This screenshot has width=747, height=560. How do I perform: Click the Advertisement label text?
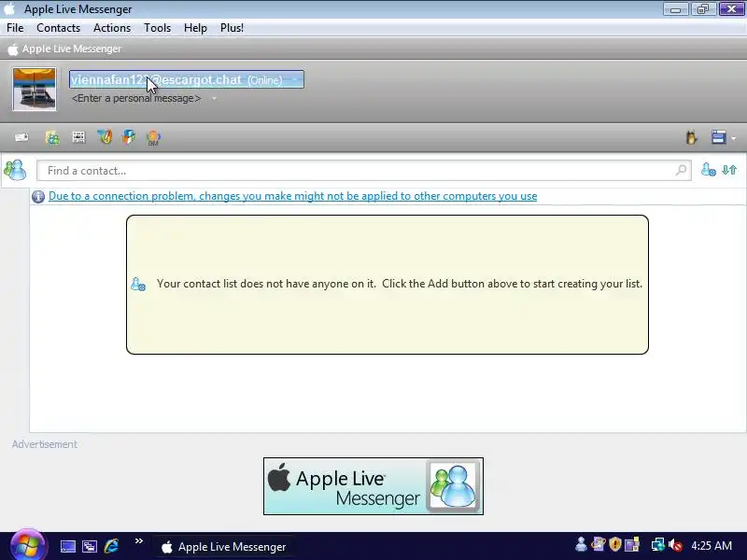44,444
